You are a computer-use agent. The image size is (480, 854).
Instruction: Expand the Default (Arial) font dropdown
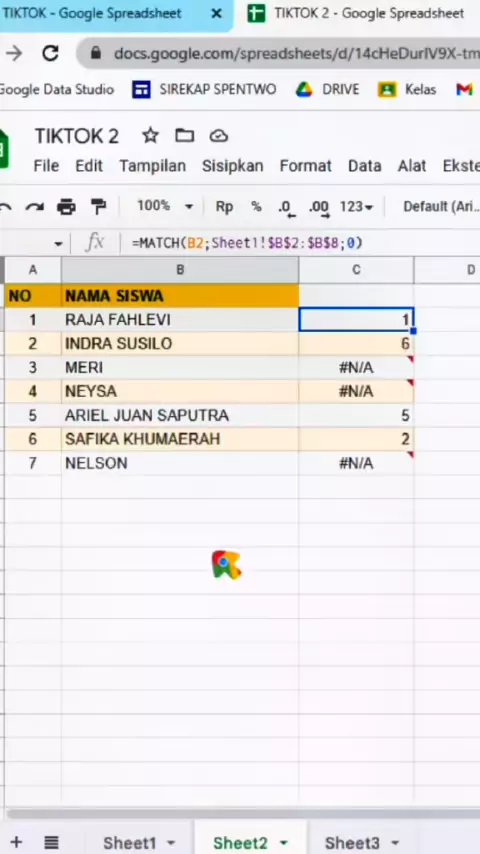[441, 207]
